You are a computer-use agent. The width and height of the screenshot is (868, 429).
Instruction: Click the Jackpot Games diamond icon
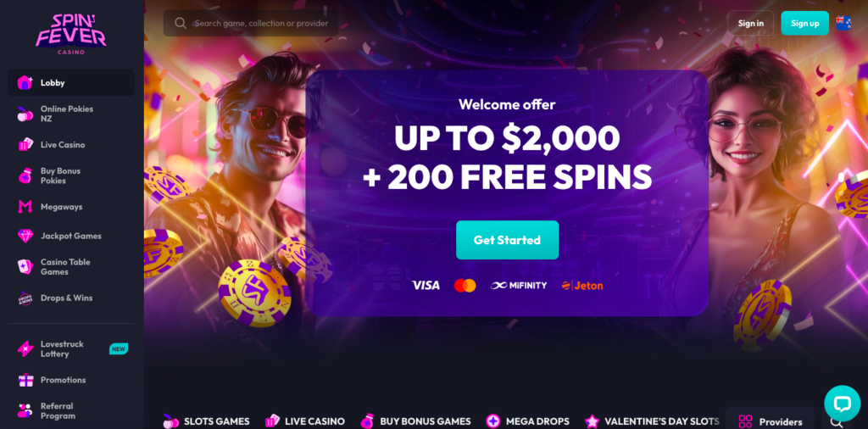click(x=25, y=236)
